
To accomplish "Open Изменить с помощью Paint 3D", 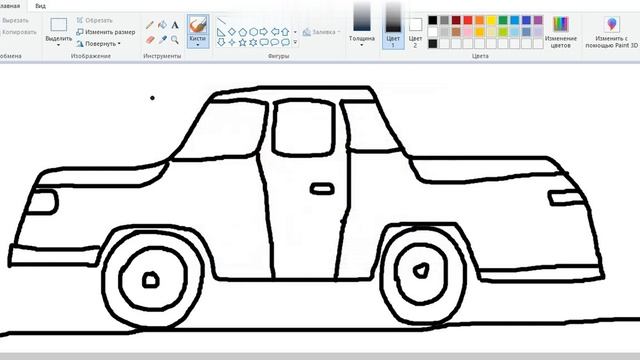I will pos(611,33).
